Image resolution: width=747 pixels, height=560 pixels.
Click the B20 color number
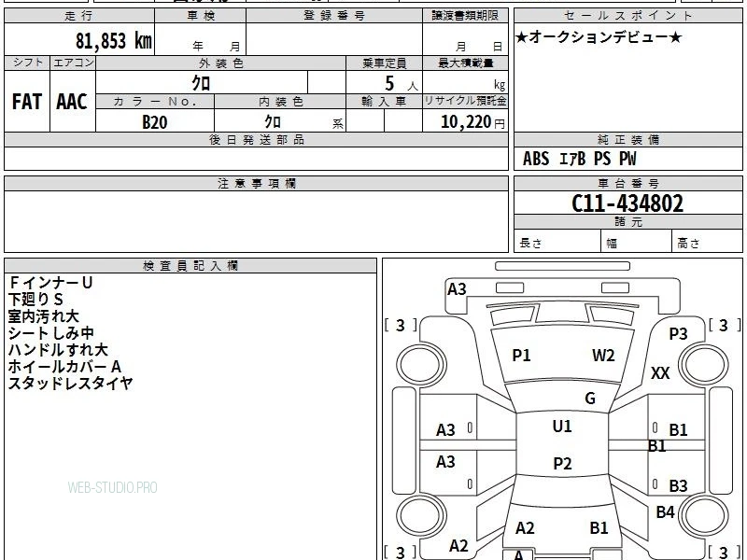pos(155,122)
